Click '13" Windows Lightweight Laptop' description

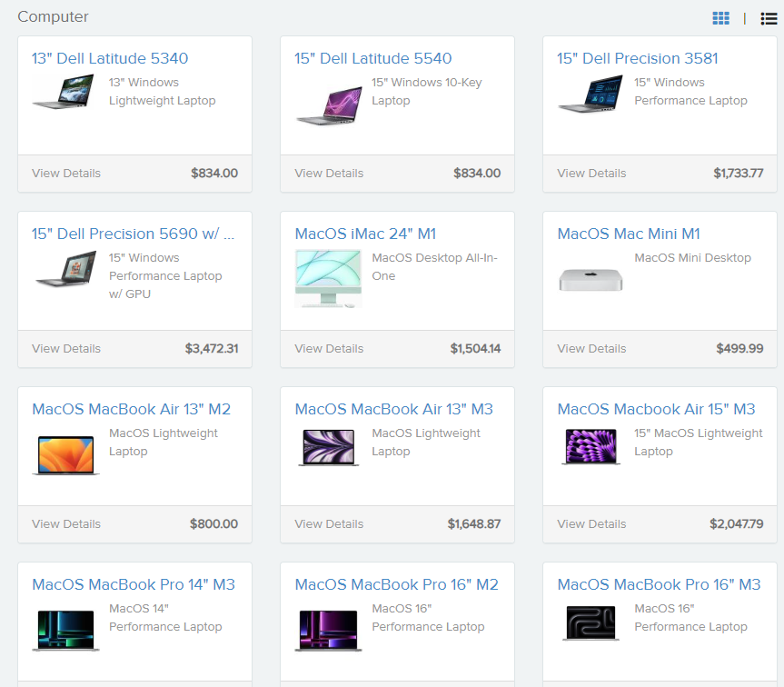(162, 92)
